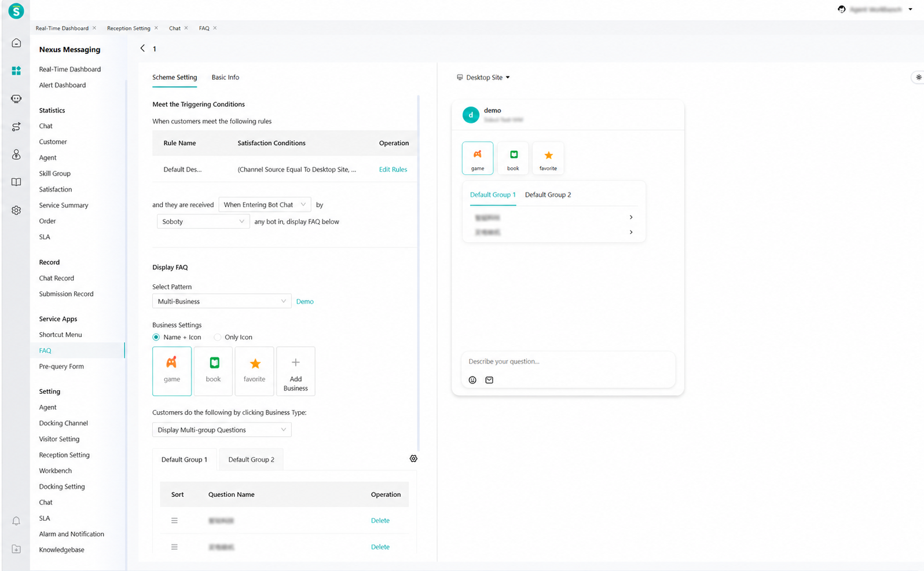Screen dimensions: 924x571
Task: Click the Edit Rules link
Action: (x=393, y=170)
